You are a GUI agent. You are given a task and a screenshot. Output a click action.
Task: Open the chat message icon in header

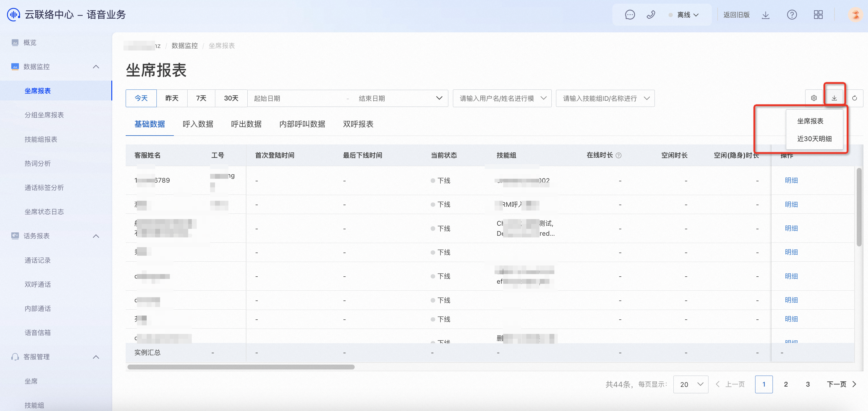tap(630, 15)
